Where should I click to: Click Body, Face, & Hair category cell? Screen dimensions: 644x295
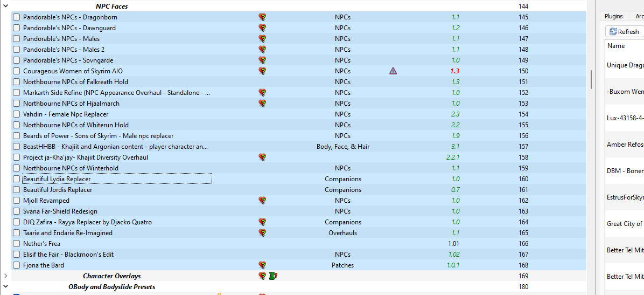tap(343, 147)
